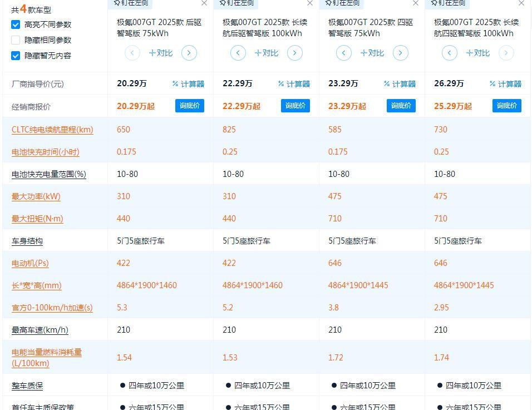
Task: Select the 极氪007GT 四驱智驾版 75kWh model title
Action: click(x=371, y=28)
